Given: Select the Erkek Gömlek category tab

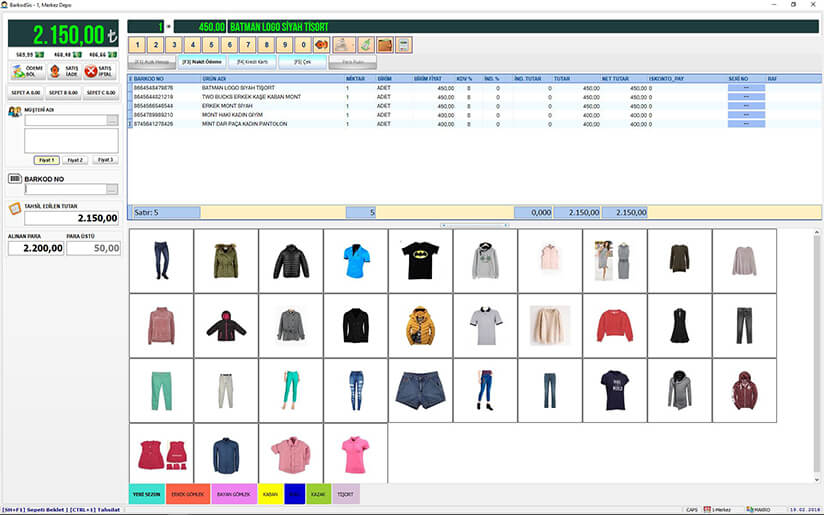Looking at the screenshot, I should [189, 494].
